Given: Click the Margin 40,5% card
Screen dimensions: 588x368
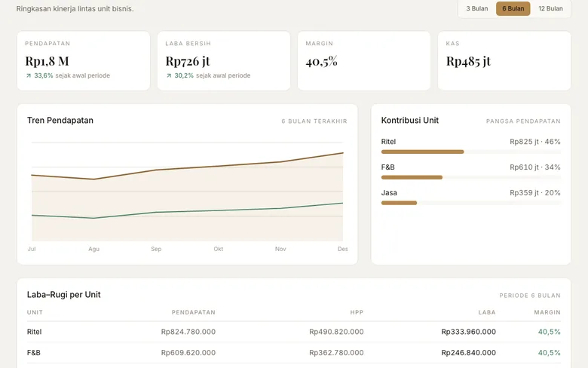Looking at the screenshot, I should point(364,61).
